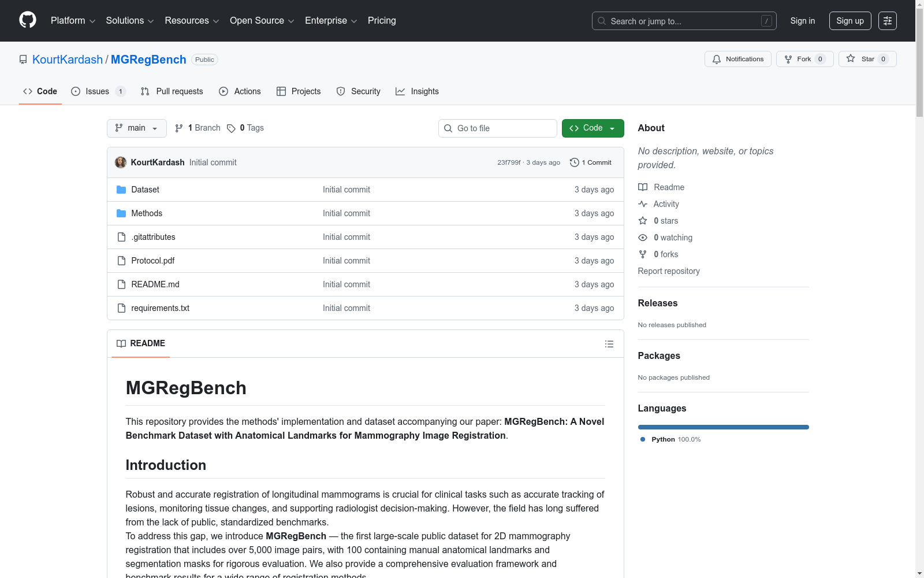
Task: Select the Code tab
Action: click(x=40, y=91)
